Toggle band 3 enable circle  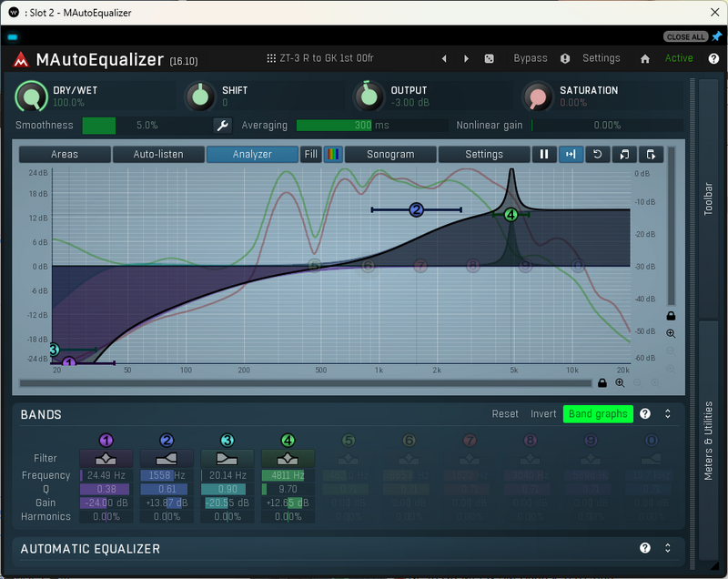point(227,441)
